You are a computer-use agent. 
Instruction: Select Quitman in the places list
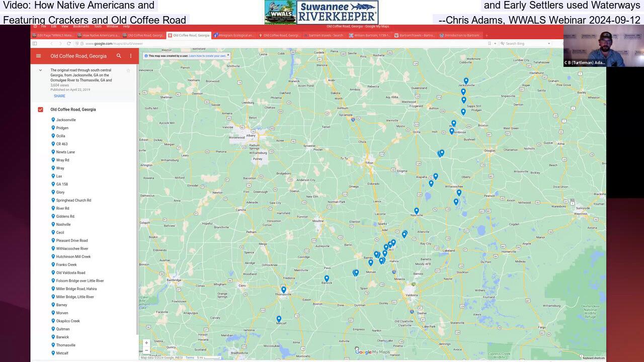(63, 329)
